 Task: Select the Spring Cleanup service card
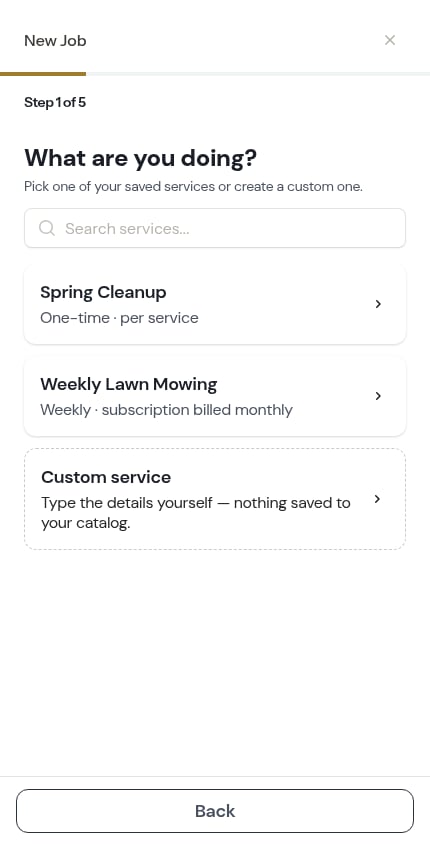click(214, 304)
